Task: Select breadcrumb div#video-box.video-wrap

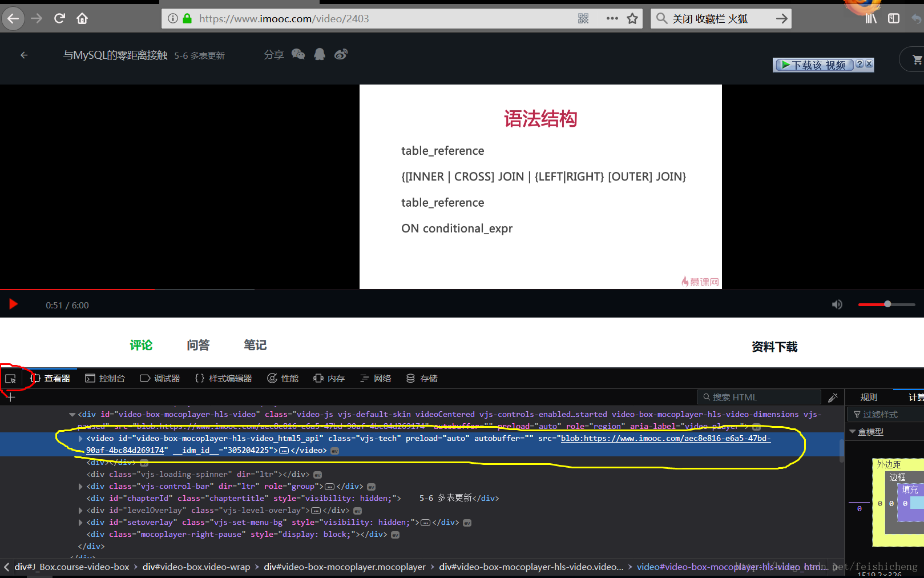Action: click(196, 567)
